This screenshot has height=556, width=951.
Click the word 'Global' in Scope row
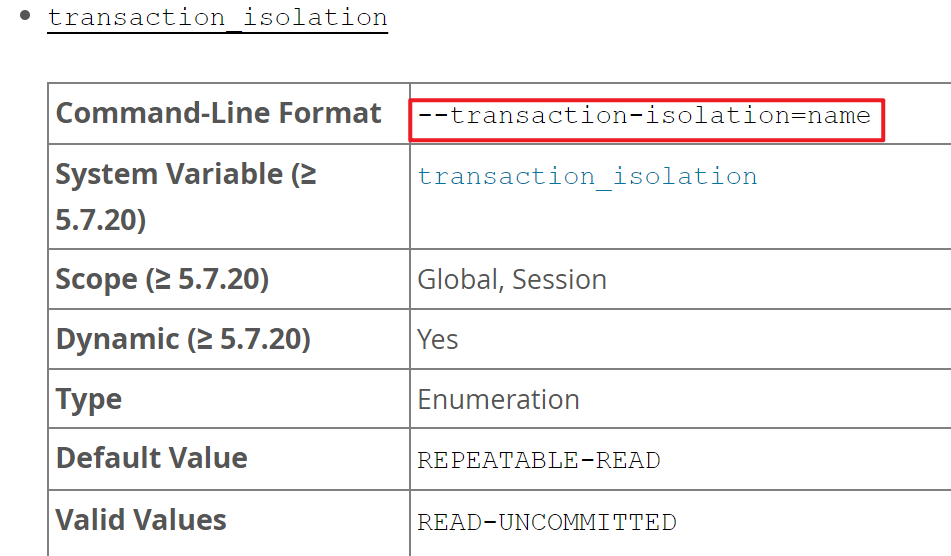point(457,280)
